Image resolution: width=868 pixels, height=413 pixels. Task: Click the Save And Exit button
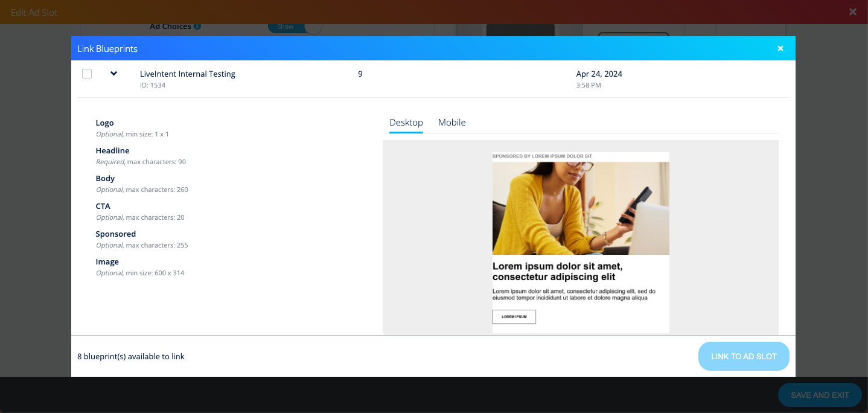point(819,395)
